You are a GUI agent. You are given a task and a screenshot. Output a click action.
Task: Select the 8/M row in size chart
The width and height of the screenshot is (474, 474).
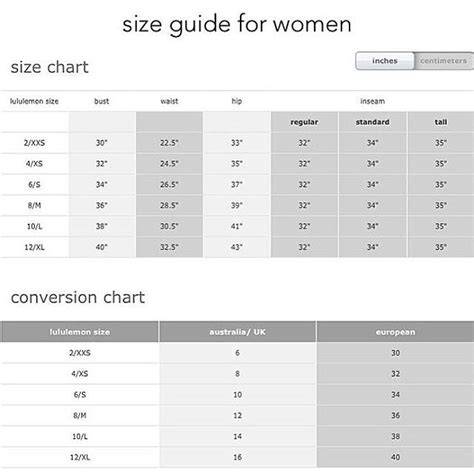pos(237,206)
